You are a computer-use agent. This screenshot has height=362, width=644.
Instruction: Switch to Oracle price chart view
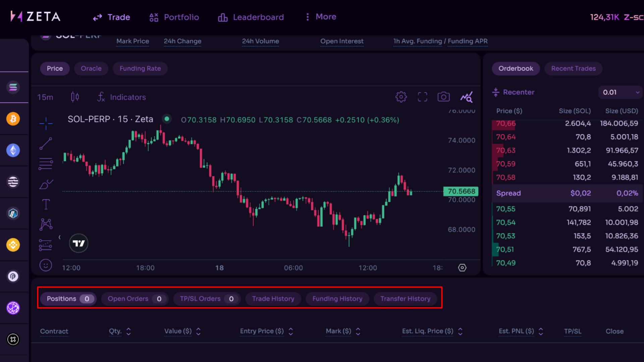(91, 68)
